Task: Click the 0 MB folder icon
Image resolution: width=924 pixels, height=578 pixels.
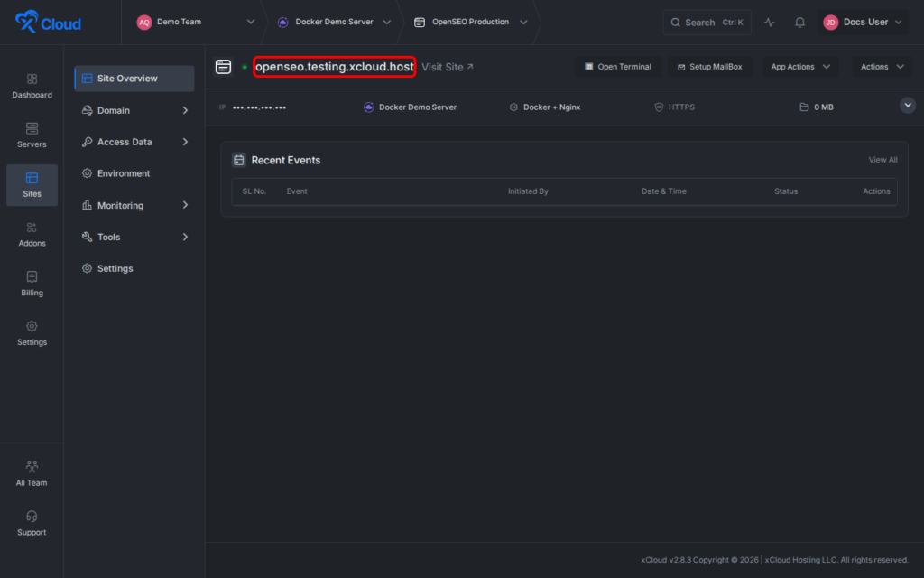Action: coord(804,107)
